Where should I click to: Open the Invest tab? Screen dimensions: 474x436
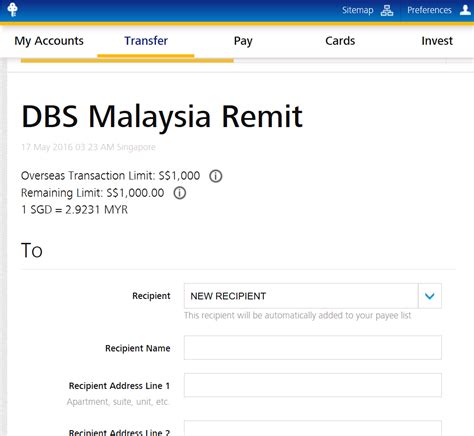437,41
